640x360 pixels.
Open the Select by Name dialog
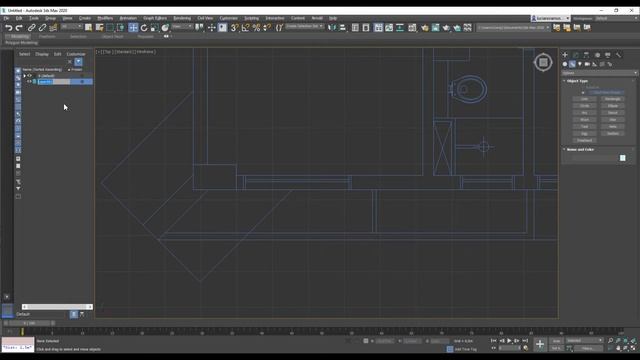[99, 28]
